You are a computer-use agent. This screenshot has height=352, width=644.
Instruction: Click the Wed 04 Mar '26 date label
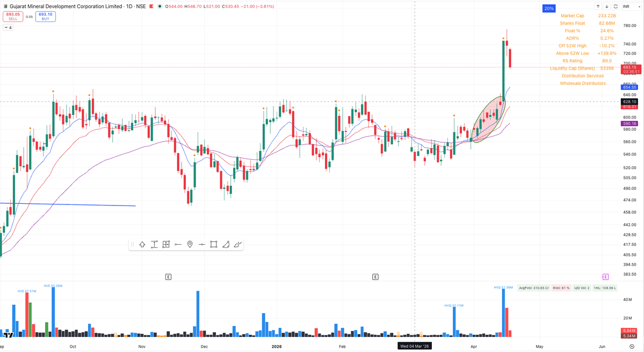pyautogui.click(x=415, y=346)
